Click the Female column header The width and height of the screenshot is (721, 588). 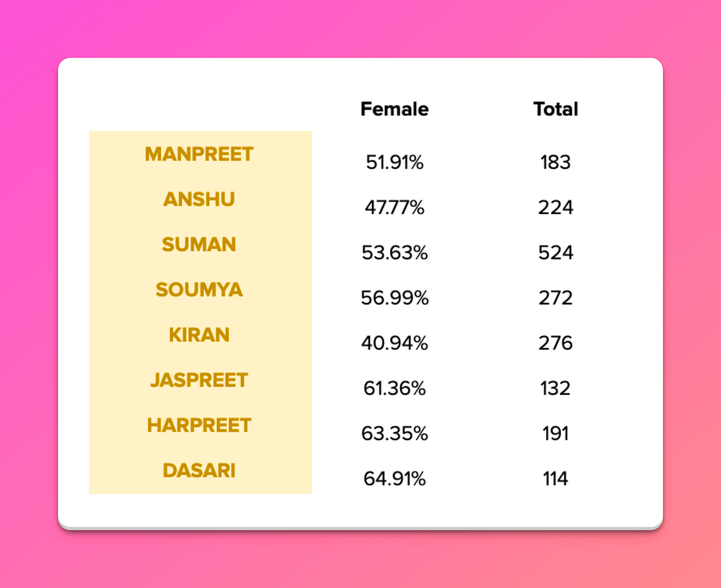tap(394, 109)
